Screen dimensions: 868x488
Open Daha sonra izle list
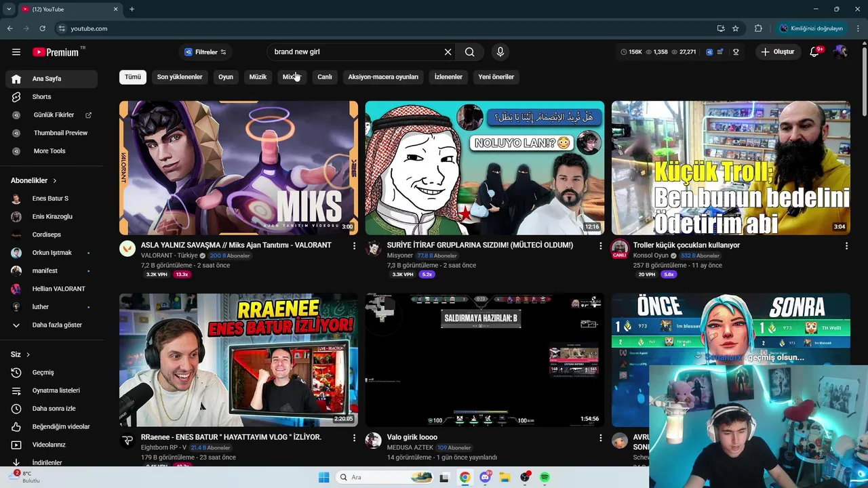point(52,409)
